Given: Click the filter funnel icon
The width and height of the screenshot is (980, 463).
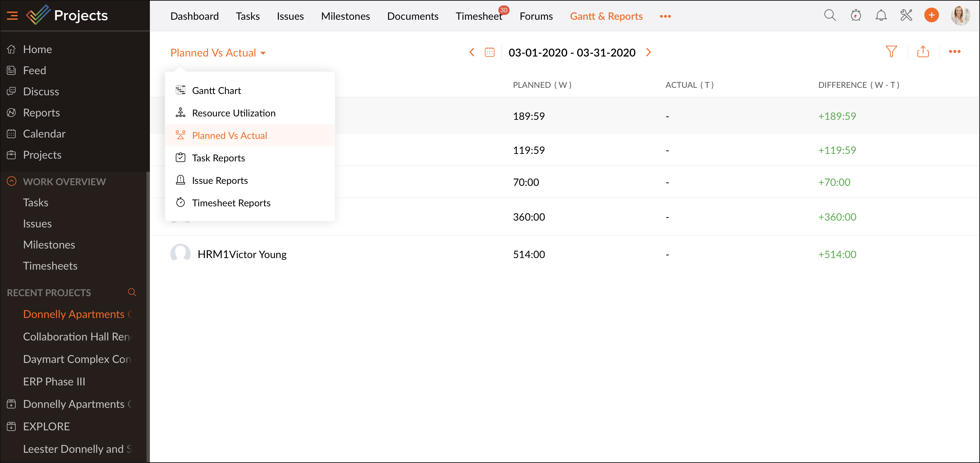Looking at the screenshot, I should [x=891, y=52].
